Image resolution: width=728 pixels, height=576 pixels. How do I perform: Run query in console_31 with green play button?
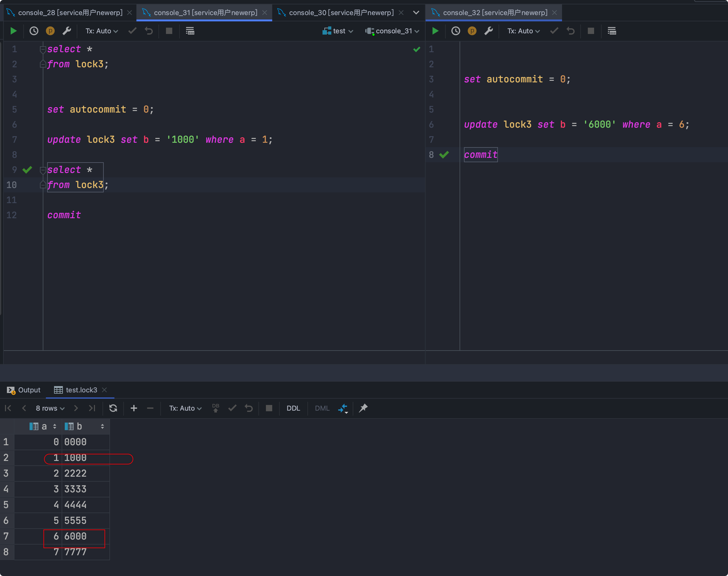(x=14, y=31)
